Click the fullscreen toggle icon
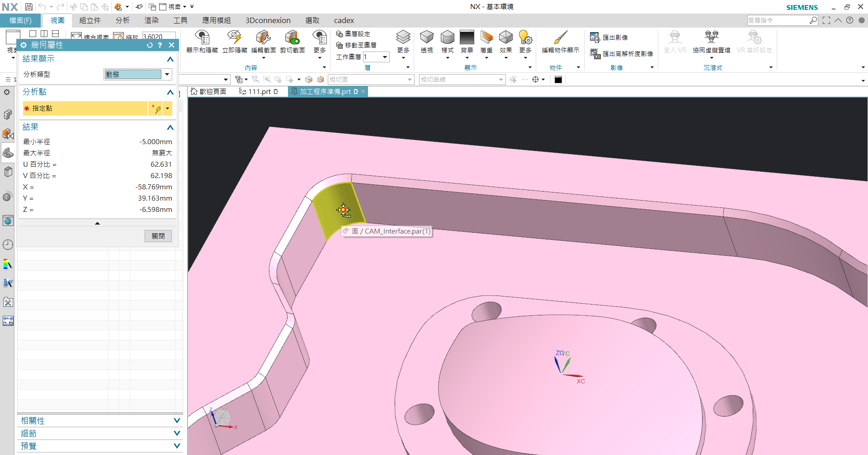Image resolution: width=868 pixels, height=455 pixels. tap(826, 20)
